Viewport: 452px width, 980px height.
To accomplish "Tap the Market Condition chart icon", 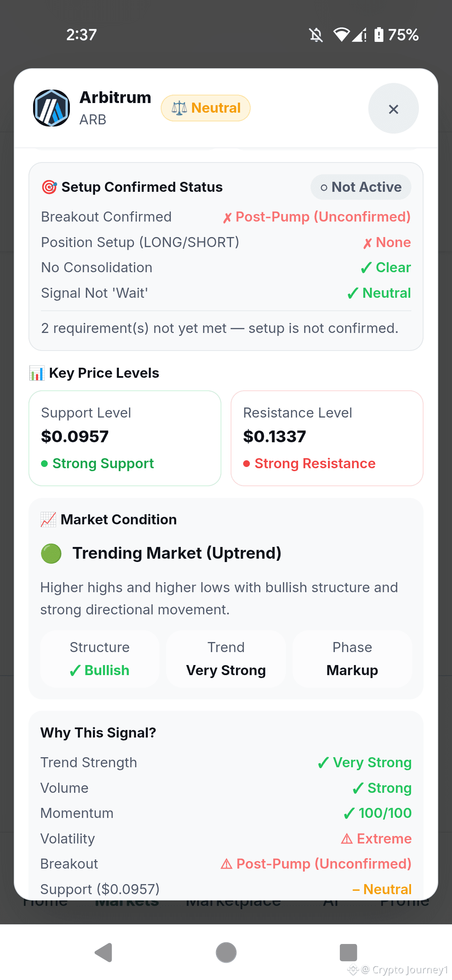I will 49,519.
